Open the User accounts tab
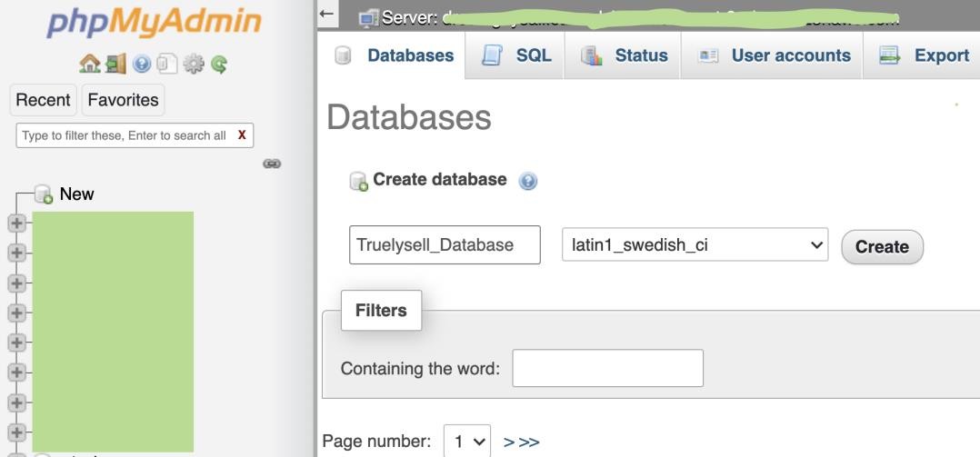980x457 pixels. point(773,55)
